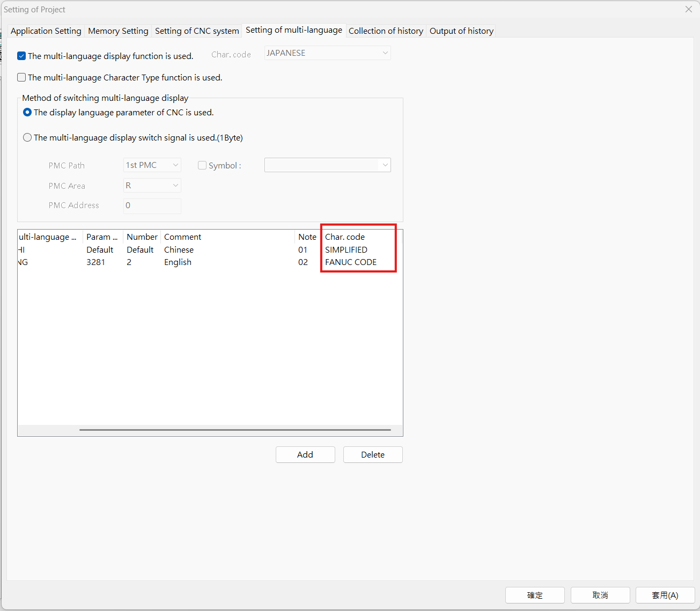Screen dimensions: 700x611
Task: Select the display language parameter of CNC radio
Action: pos(27,112)
